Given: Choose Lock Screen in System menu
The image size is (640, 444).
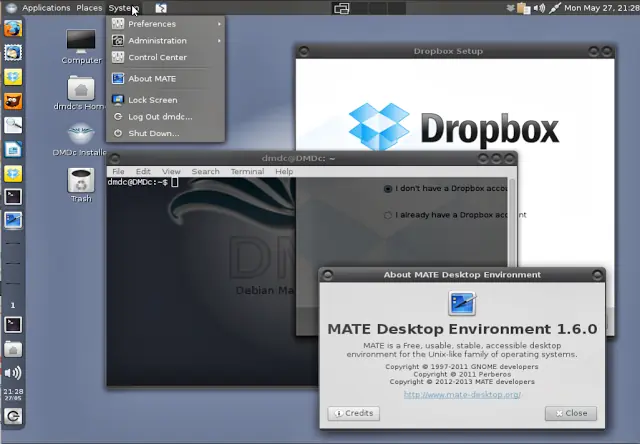Looking at the screenshot, I should pos(166,100).
